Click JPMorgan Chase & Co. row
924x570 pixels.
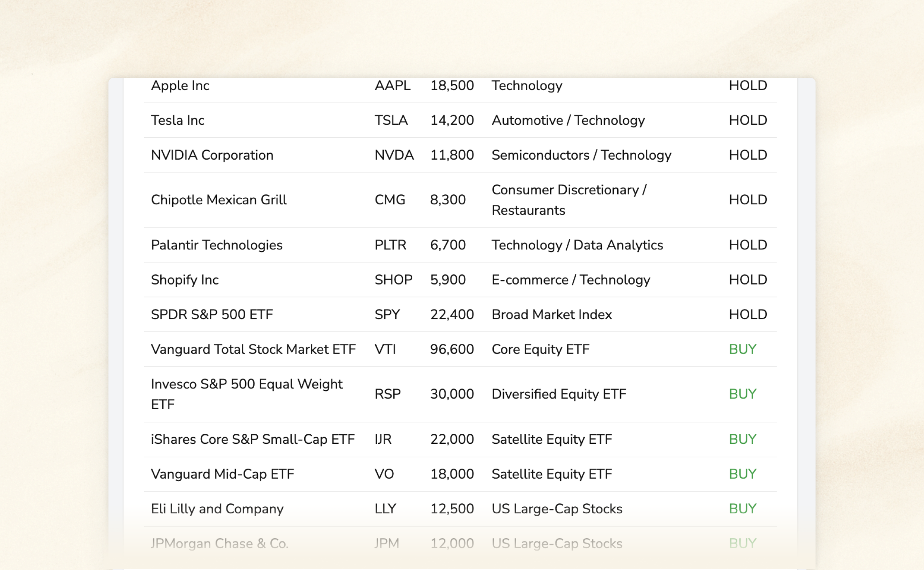219,544
